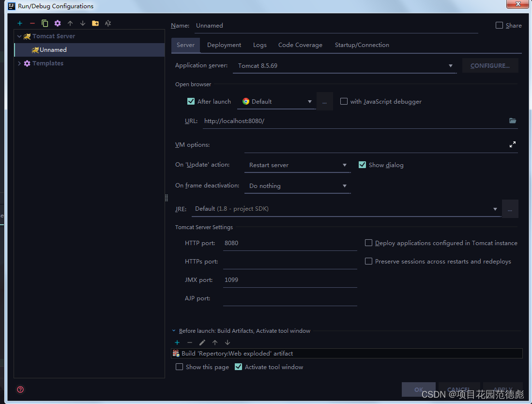
Task: Expand the Templates tree node
Action: click(19, 63)
